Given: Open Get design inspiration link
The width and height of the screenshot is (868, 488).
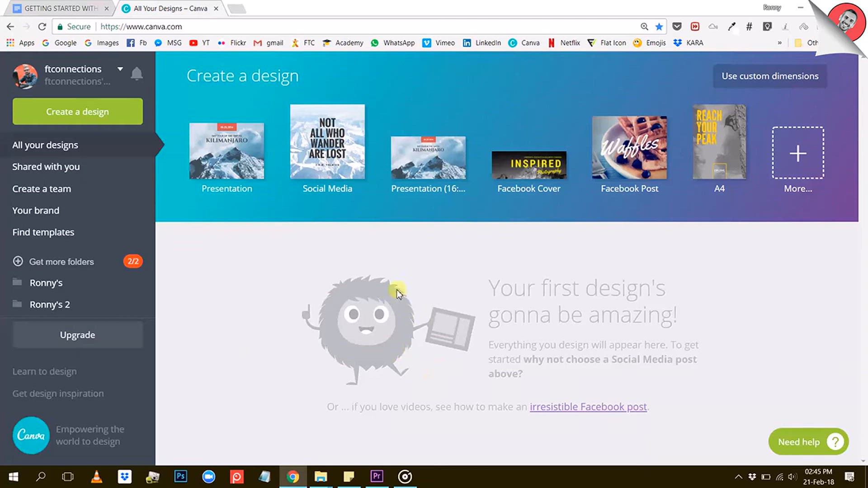Looking at the screenshot, I should click(x=58, y=394).
